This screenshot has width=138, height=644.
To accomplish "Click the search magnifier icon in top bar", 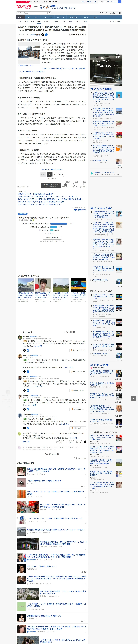I will click(x=120, y=2).
